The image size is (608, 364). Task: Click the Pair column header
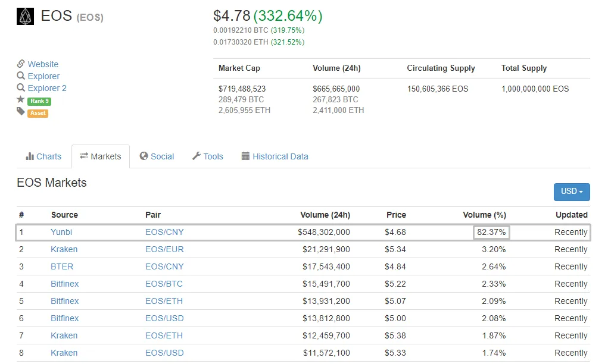pyautogui.click(x=153, y=215)
